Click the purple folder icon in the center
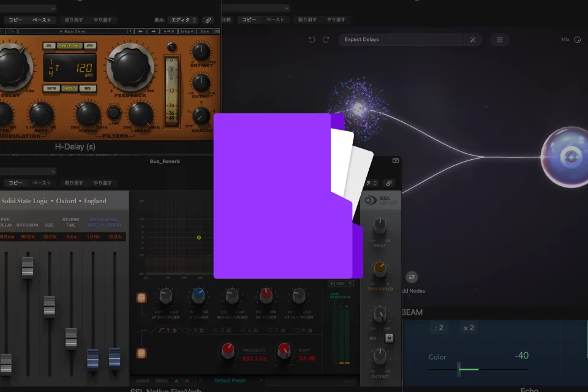Viewport: 588px width, 392px height. pos(288,196)
